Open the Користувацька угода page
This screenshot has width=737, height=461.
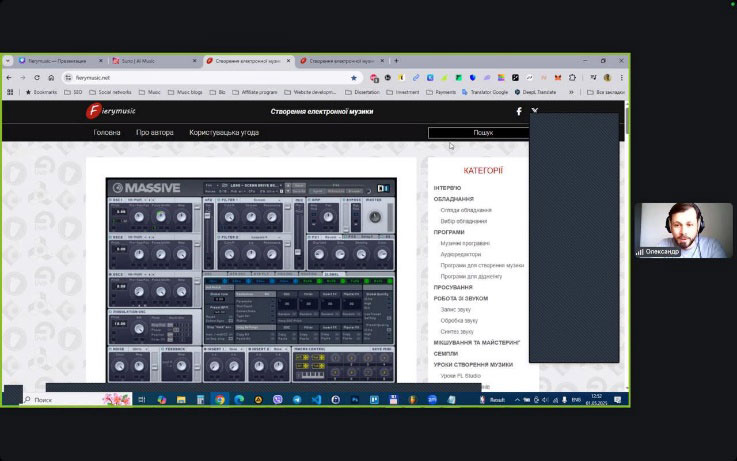pyautogui.click(x=224, y=133)
